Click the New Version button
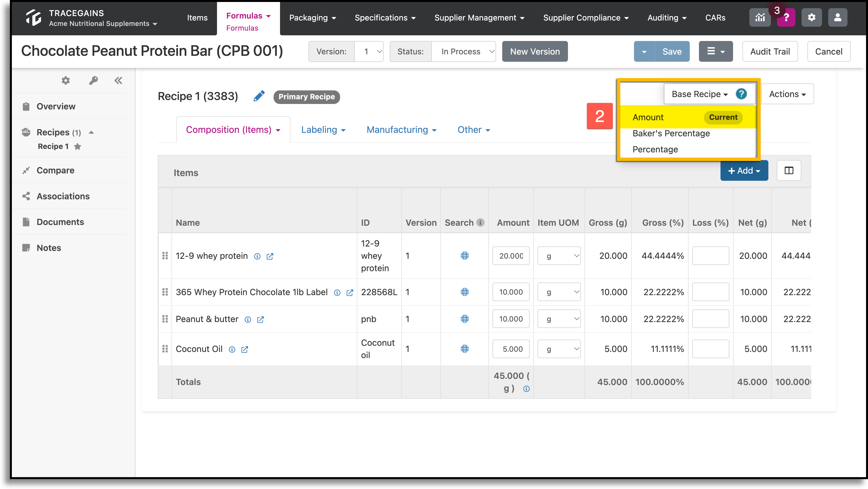The image size is (868, 489). pyautogui.click(x=535, y=52)
